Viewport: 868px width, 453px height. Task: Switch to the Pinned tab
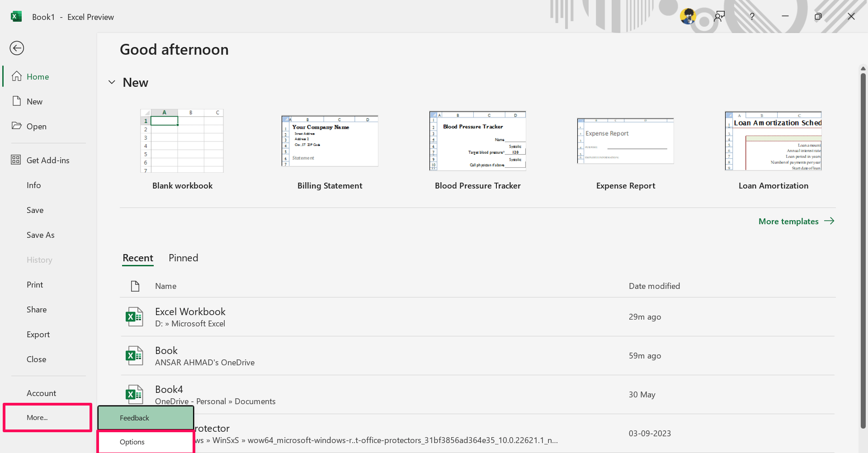coord(184,258)
